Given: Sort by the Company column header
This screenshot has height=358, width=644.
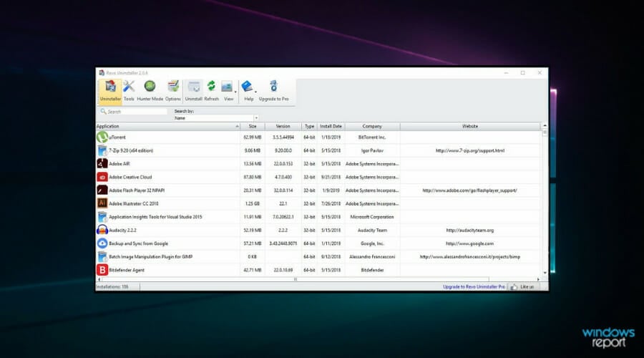Looking at the screenshot, I should pyautogui.click(x=372, y=126).
